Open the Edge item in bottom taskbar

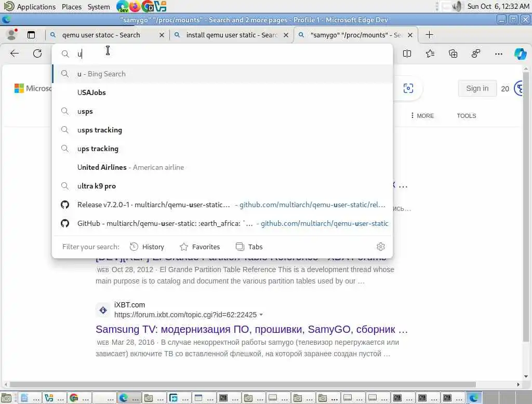[x=129, y=398]
